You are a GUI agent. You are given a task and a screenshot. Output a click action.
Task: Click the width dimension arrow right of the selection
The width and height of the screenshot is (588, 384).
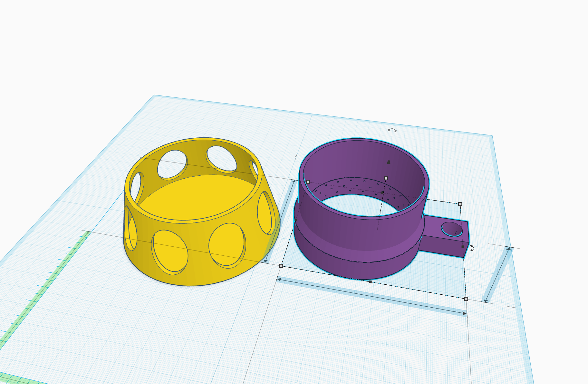click(498, 275)
